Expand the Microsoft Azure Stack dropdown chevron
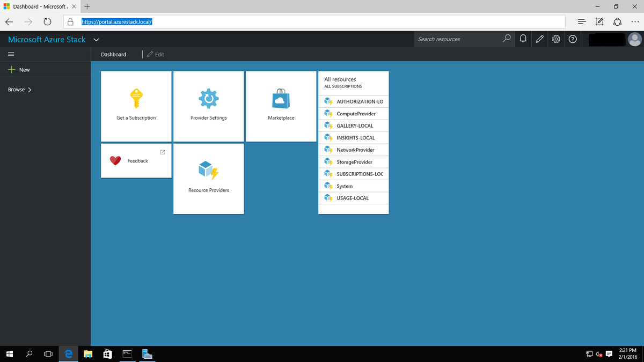The image size is (644, 362). [96, 39]
